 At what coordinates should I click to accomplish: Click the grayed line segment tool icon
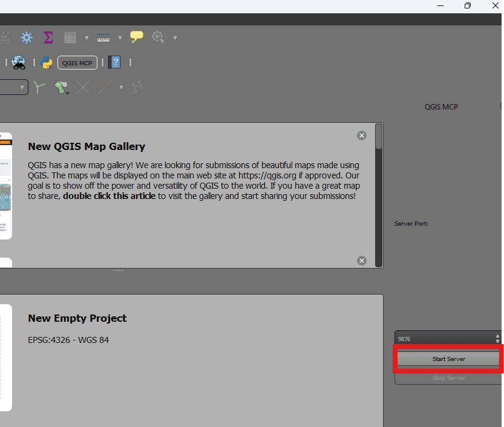[x=105, y=87]
